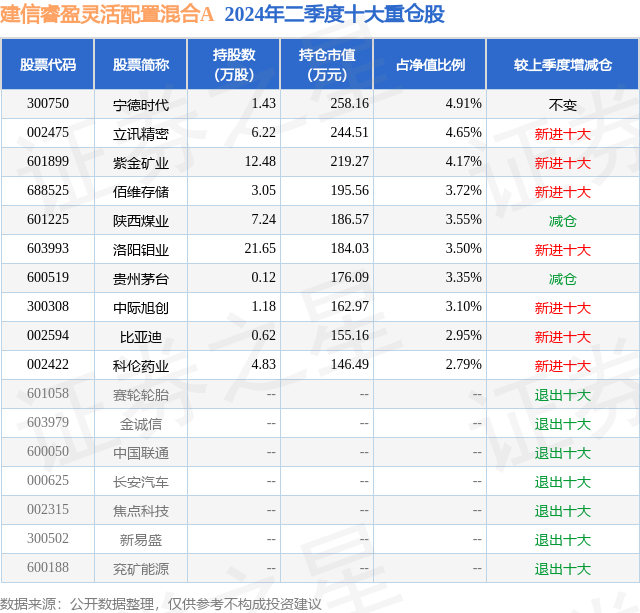The width and height of the screenshot is (640, 613).
Task: Select stock code 002315
Action: pos(48,509)
